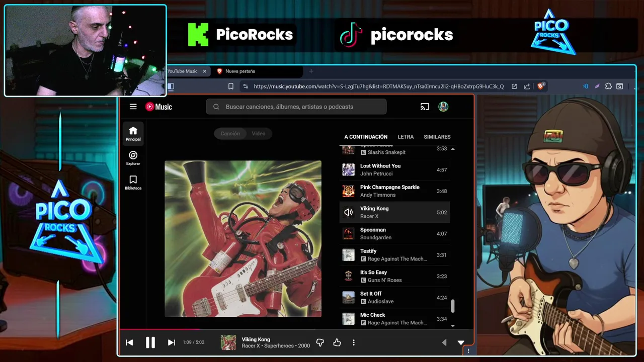This screenshot has width=644, height=362.
Task: Click the song progress bar
Action: (296, 329)
